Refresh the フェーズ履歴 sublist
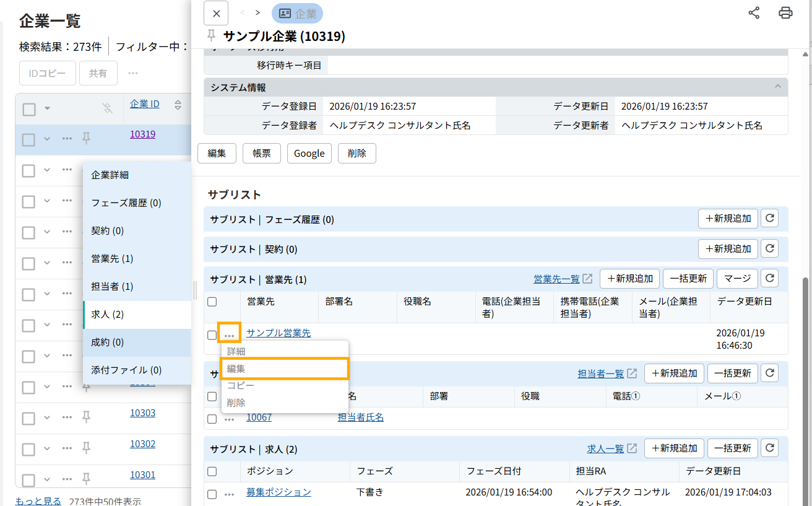 pos(769,218)
